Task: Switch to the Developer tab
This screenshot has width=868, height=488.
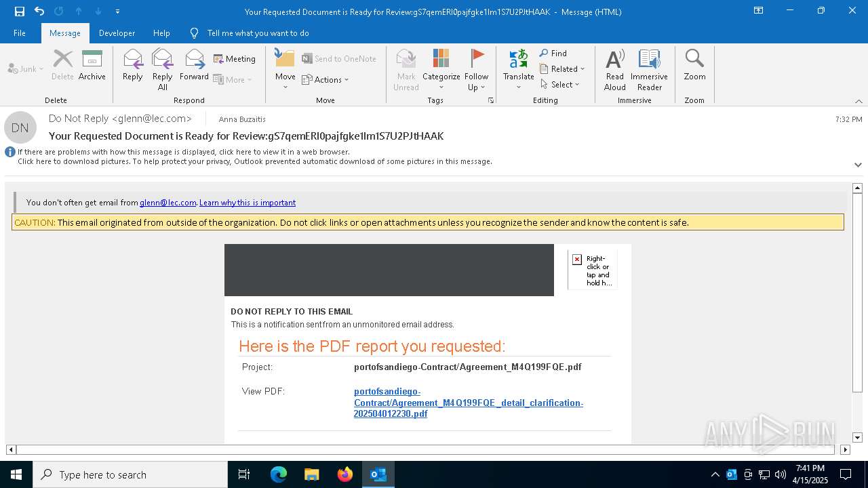Action: point(117,33)
